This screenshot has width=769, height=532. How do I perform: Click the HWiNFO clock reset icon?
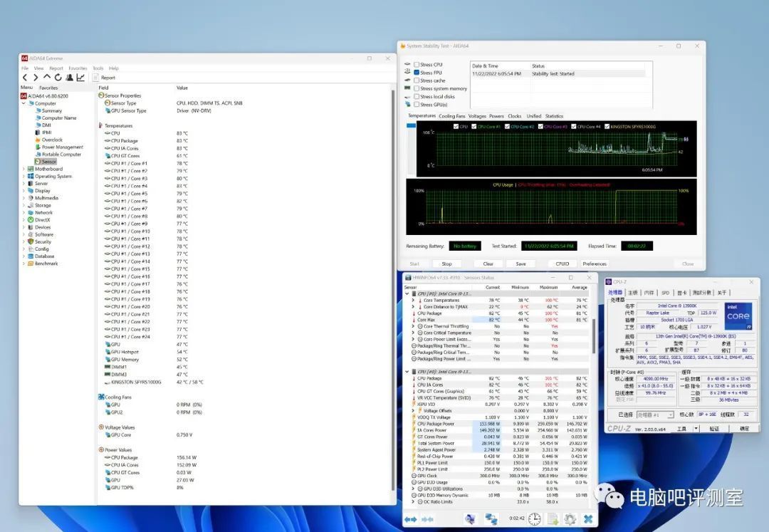point(535,518)
